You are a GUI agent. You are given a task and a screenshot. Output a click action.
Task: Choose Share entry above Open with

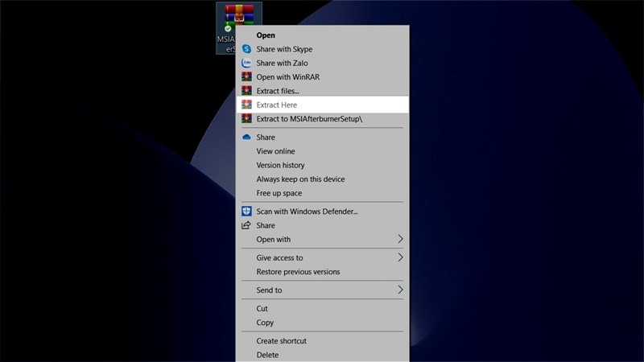click(323, 226)
